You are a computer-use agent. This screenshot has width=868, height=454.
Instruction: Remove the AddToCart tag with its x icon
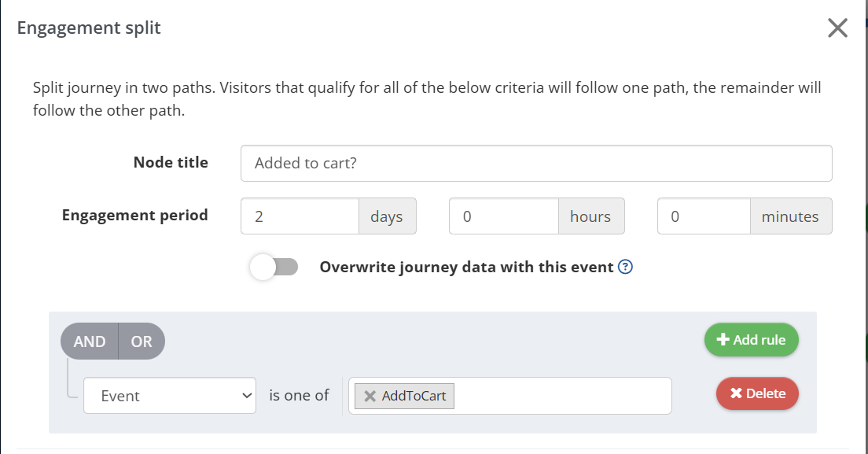[370, 396]
